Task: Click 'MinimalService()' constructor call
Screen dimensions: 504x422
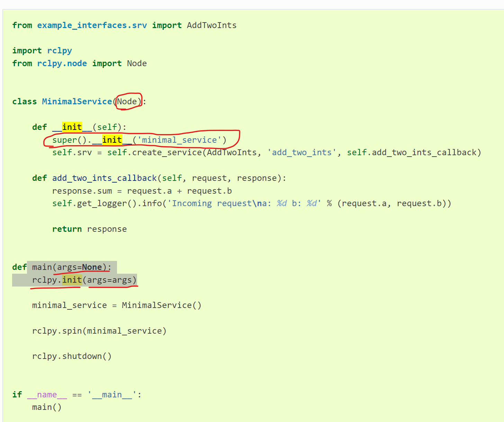Action: tap(162, 305)
